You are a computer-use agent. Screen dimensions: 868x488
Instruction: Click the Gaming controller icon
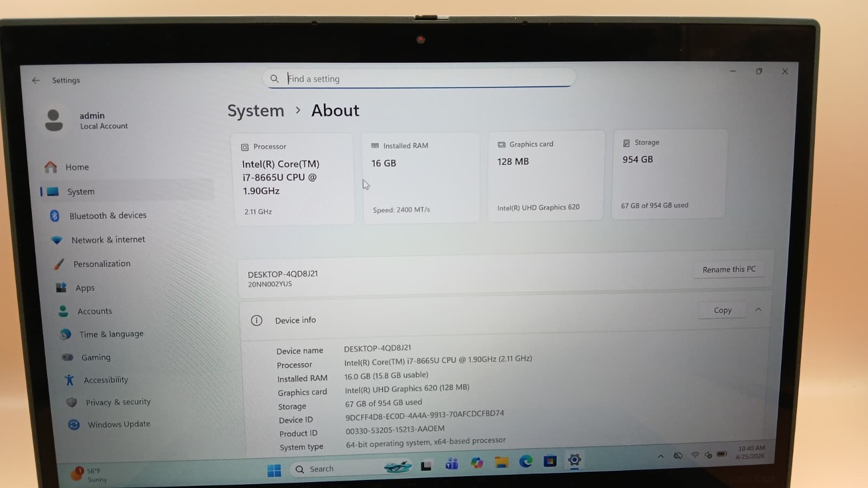pyautogui.click(x=67, y=357)
